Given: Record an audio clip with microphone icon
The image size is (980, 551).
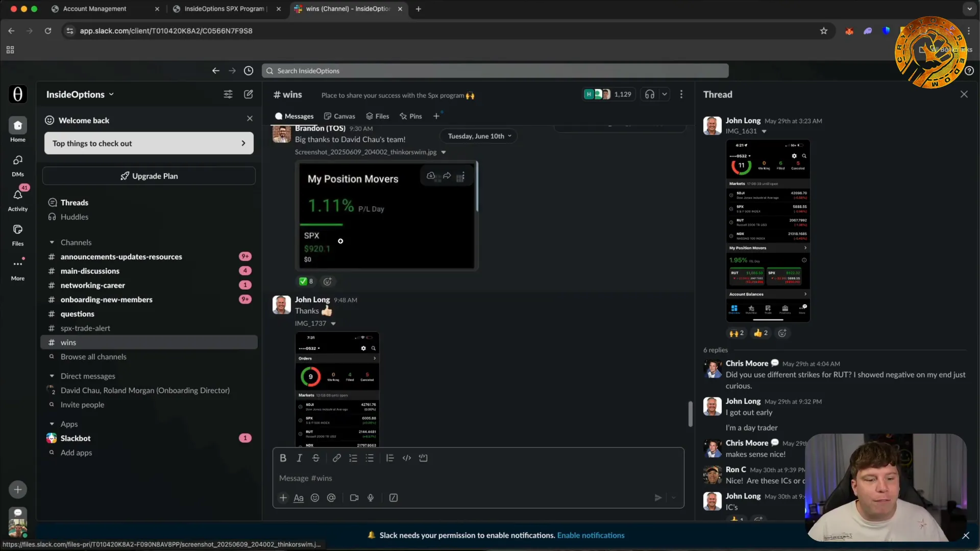Looking at the screenshot, I should [371, 498].
